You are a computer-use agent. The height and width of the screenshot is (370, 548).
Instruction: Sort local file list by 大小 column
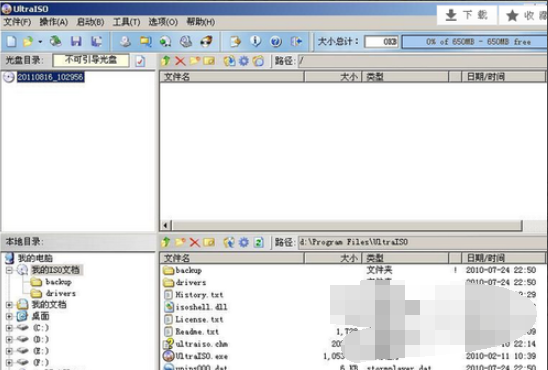pos(333,258)
